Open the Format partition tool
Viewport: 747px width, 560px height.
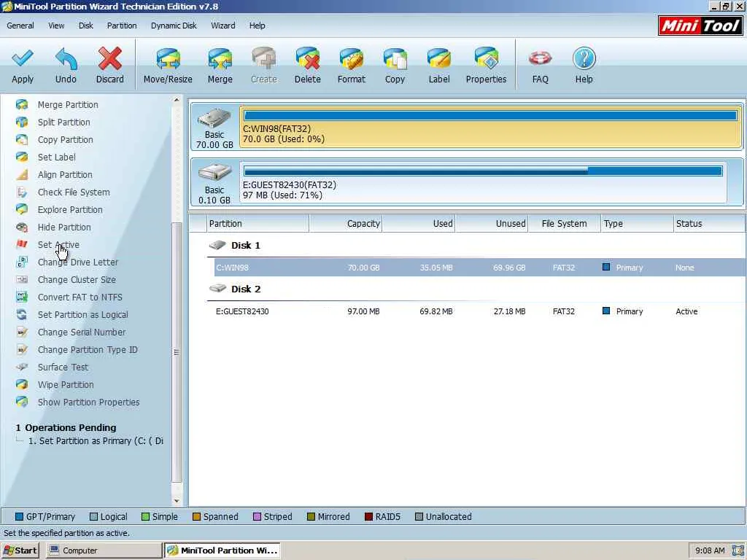coord(351,66)
